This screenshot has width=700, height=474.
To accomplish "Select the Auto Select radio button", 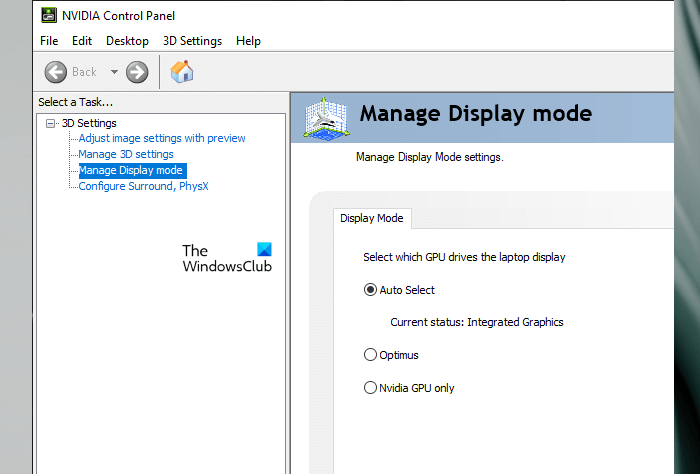I will click(371, 290).
